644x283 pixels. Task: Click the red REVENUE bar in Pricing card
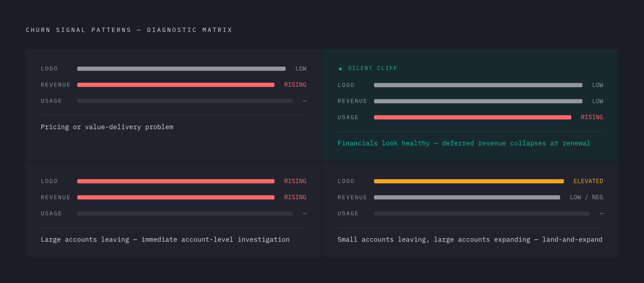[x=176, y=85]
